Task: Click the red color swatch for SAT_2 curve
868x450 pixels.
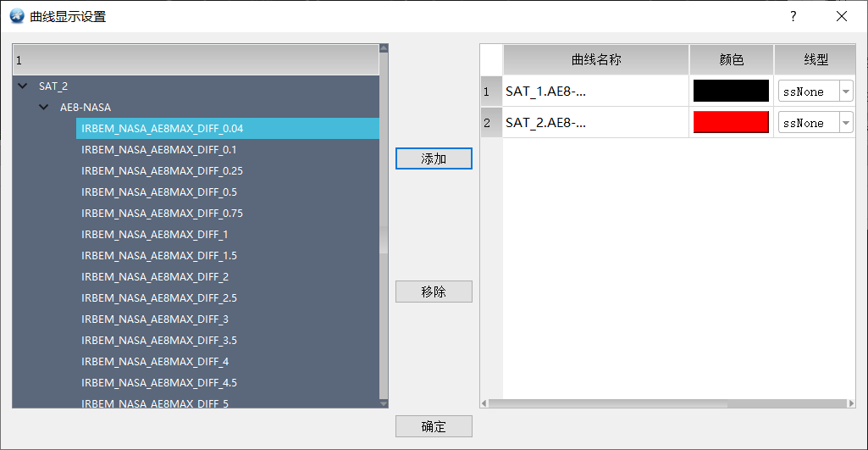Action: pyautogui.click(x=732, y=122)
